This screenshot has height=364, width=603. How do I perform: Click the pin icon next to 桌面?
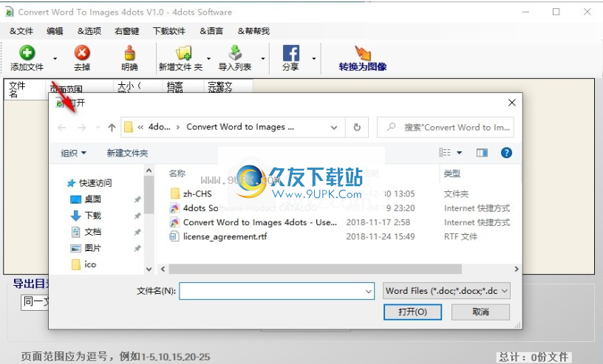click(x=137, y=199)
